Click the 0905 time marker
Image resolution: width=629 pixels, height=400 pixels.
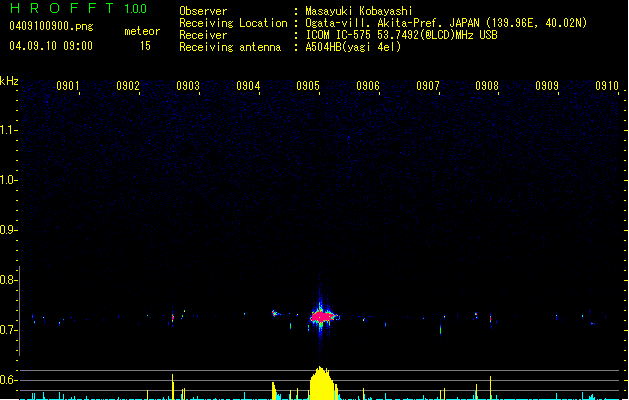click(308, 86)
